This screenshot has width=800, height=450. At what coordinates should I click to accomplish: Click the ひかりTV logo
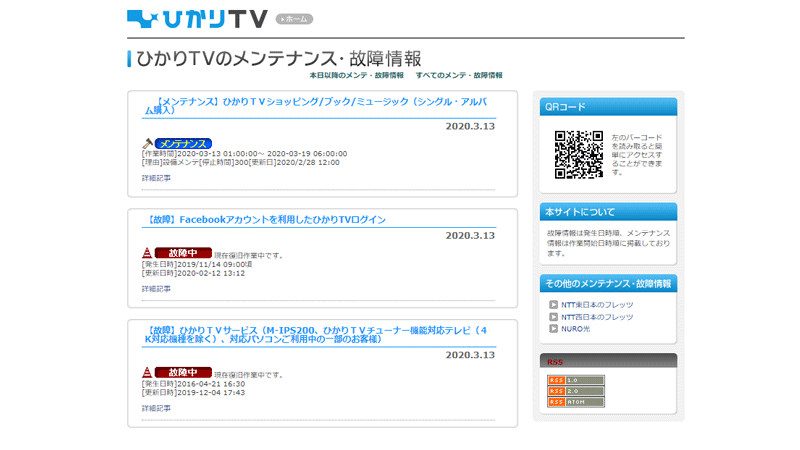coord(197,19)
